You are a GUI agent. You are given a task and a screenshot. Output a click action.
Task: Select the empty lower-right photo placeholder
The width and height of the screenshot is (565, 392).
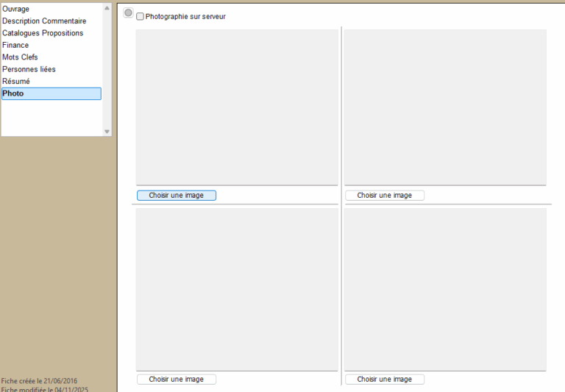(x=445, y=289)
